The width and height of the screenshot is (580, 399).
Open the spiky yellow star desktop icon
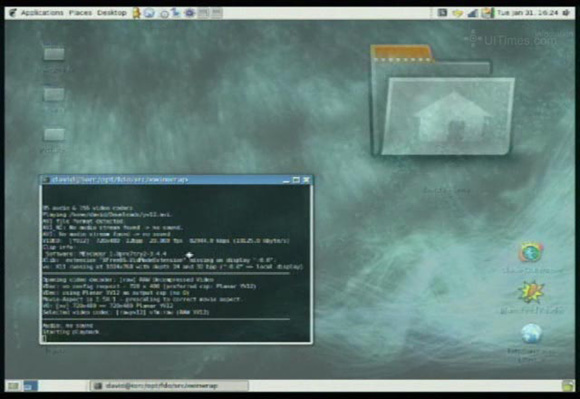point(532,292)
